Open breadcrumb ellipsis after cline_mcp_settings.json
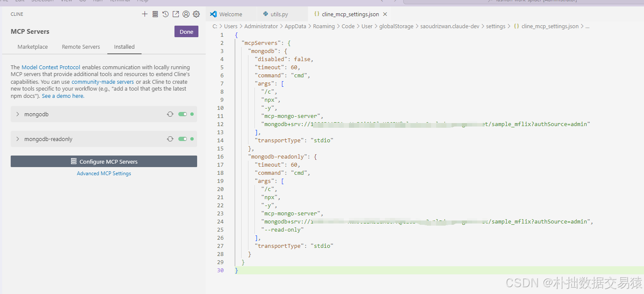Image resolution: width=644 pixels, height=294 pixels. pyautogui.click(x=588, y=26)
